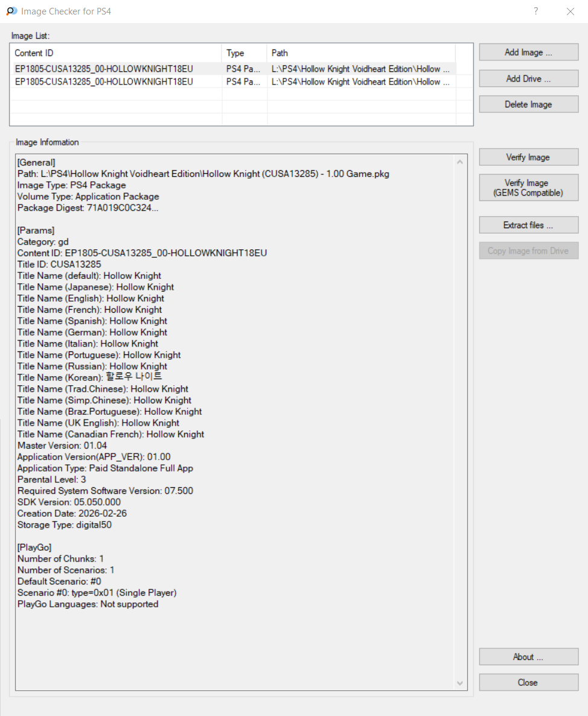588x716 pixels.
Task: Click the Add Drive button
Action: (x=529, y=78)
